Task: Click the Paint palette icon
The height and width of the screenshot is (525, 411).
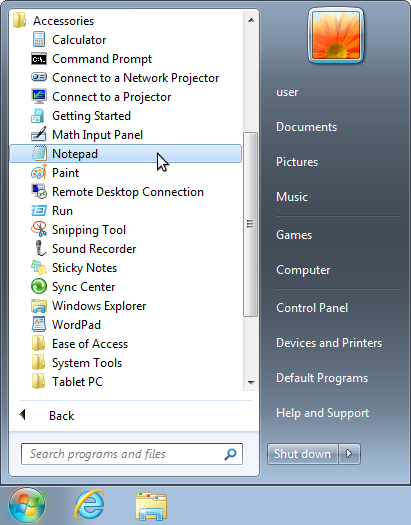Action: (x=39, y=173)
